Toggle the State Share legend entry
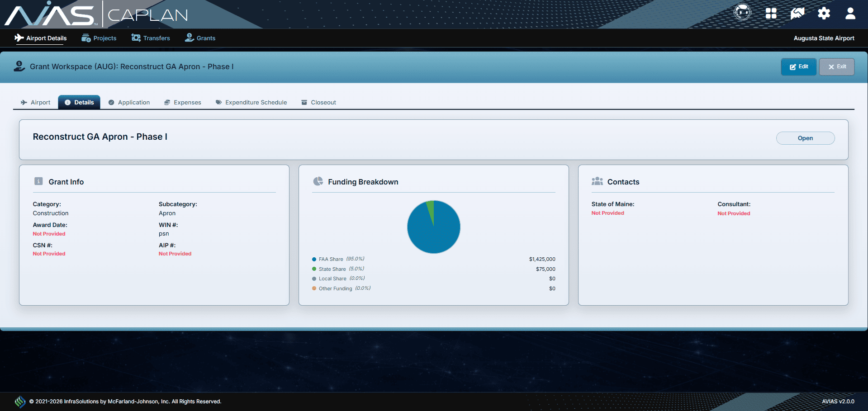The width and height of the screenshot is (868, 411). (x=332, y=269)
